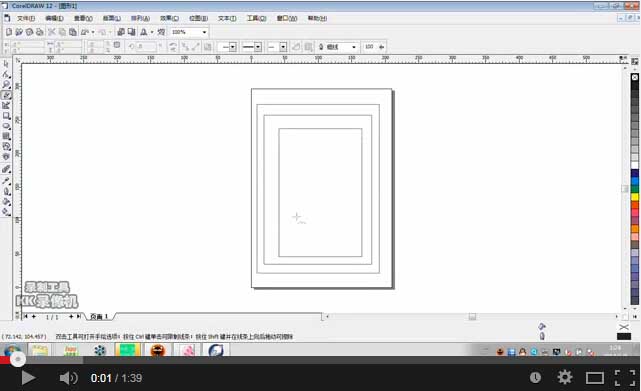The image size is (641, 391).
Task: Open video settings gear
Action: click(565, 378)
